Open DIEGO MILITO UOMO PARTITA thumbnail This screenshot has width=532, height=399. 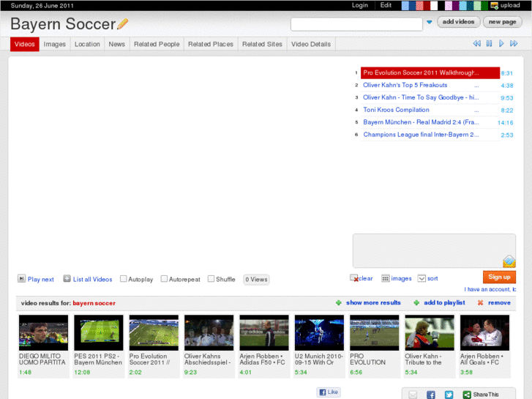pyautogui.click(x=43, y=332)
